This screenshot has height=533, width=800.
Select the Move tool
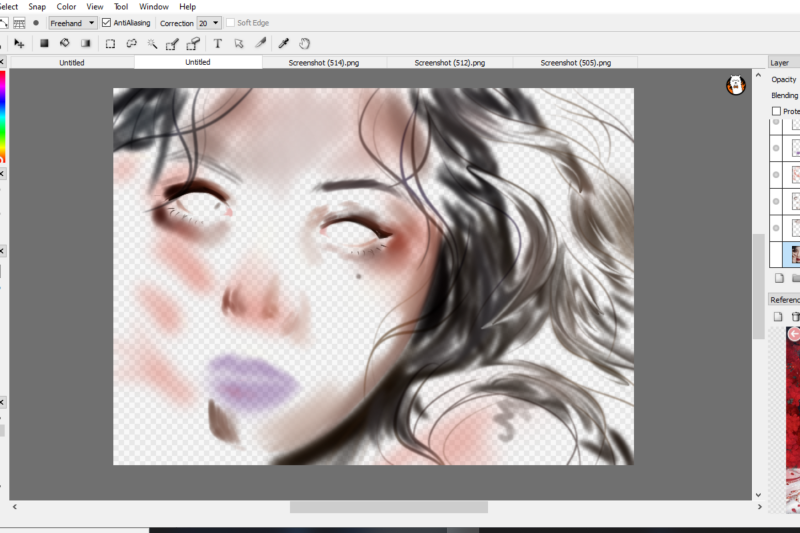point(19,44)
